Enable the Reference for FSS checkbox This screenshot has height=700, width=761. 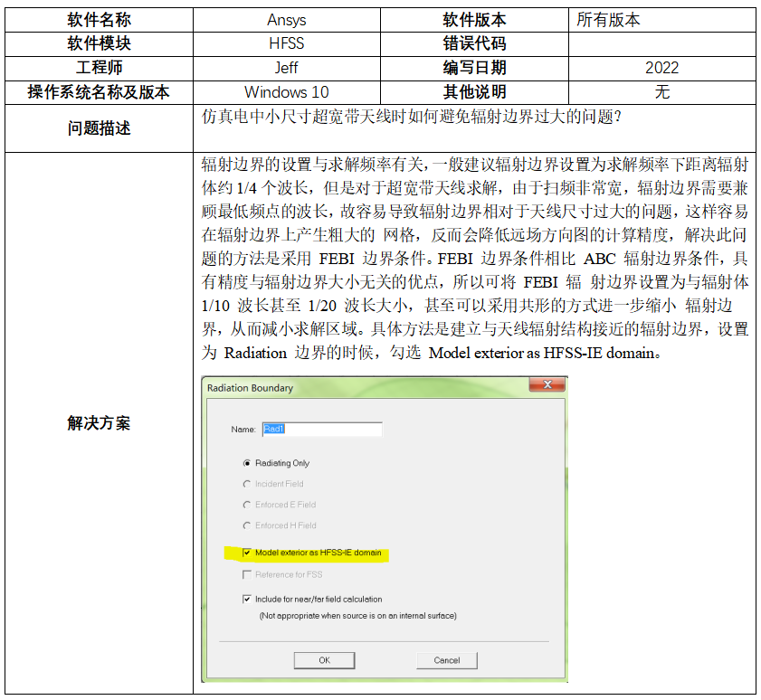[x=247, y=574]
